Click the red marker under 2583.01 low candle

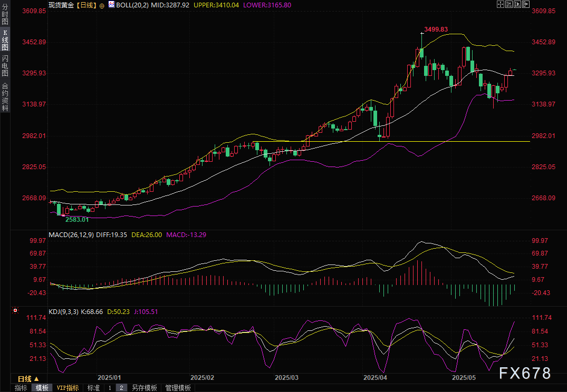[x=63, y=215]
